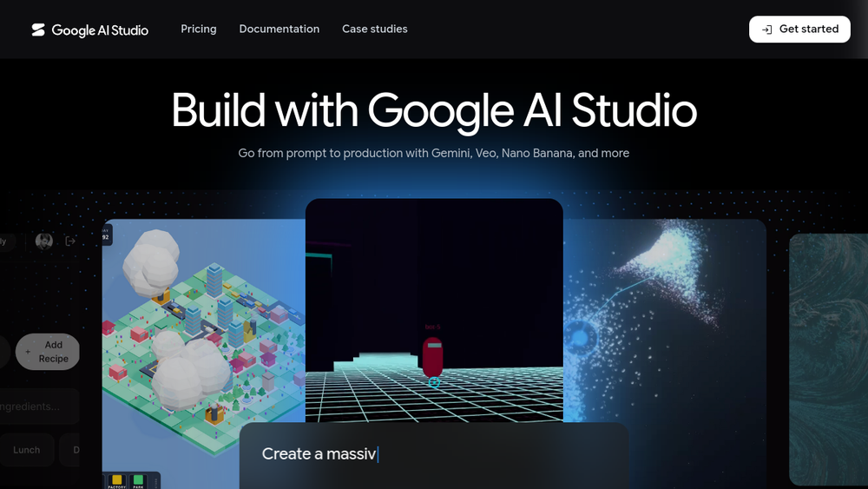868x489 pixels.
Task: Click the Add Recipe button
Action: tap(48, 352)
